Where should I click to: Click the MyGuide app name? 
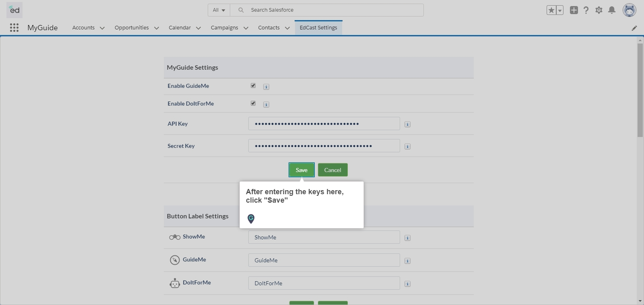coord(43,27)
